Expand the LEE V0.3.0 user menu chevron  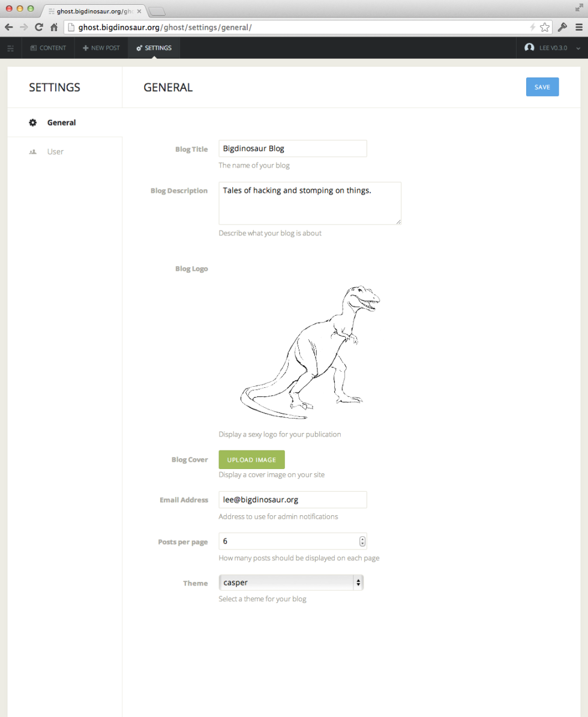coord(577,47)
